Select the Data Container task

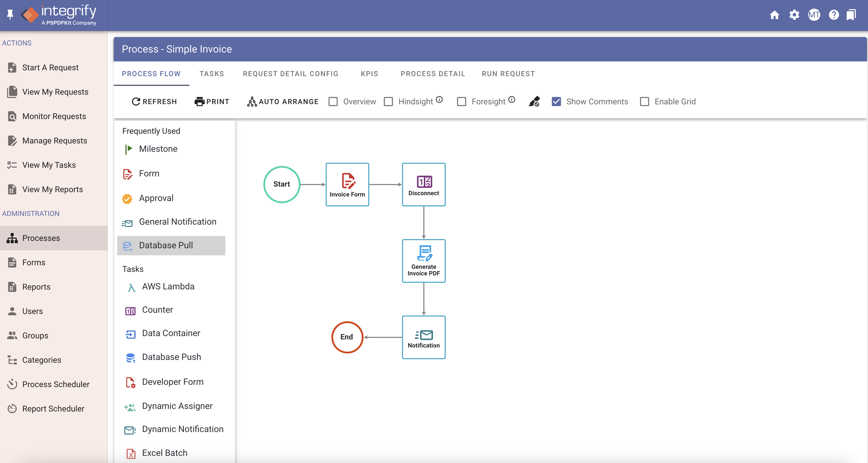coord(171,334)
